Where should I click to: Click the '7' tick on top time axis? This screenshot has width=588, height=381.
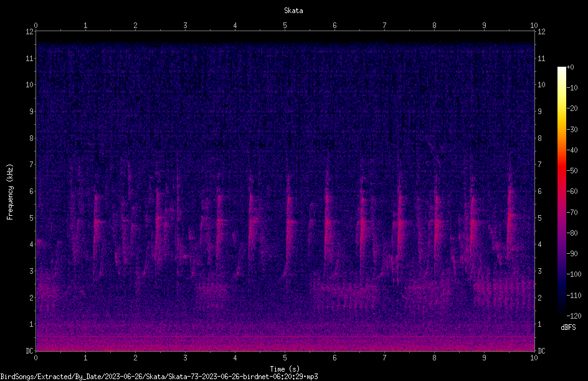tap(384, 26)
